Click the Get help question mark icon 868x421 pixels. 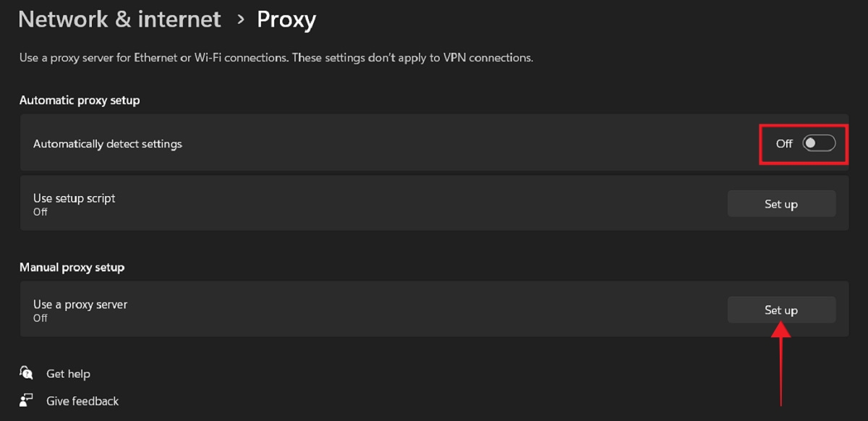26,373
